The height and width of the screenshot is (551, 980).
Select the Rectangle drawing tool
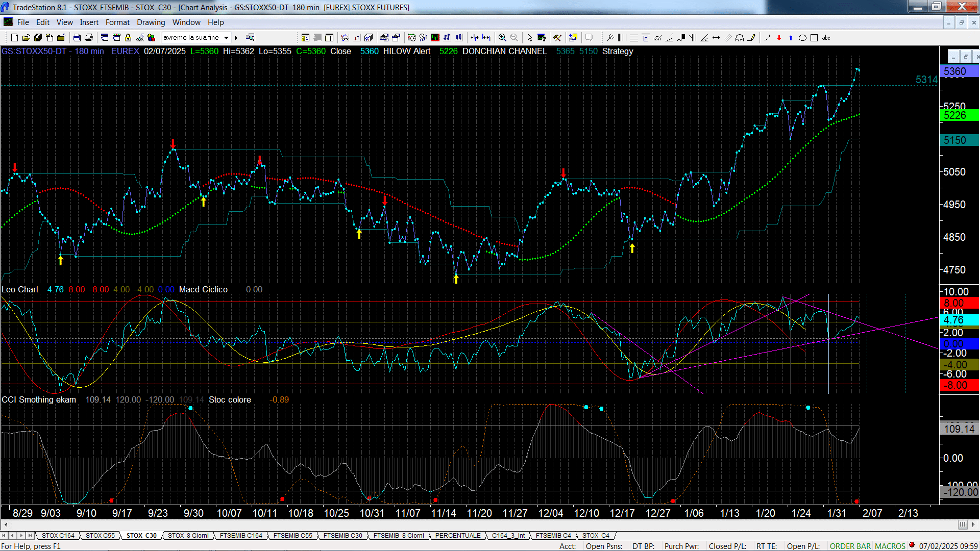(814, 38)
